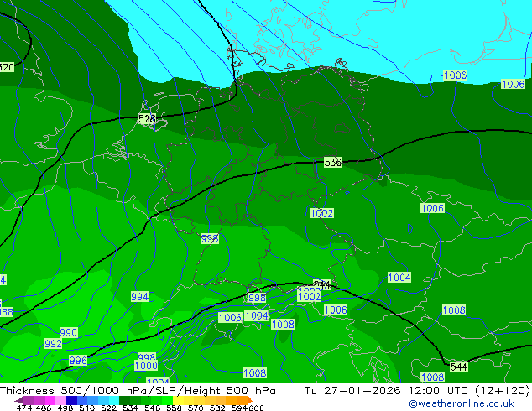Click the dark blue legend swatch above 498
Viewport: 532px width, 411px height.
pos(71,400)
